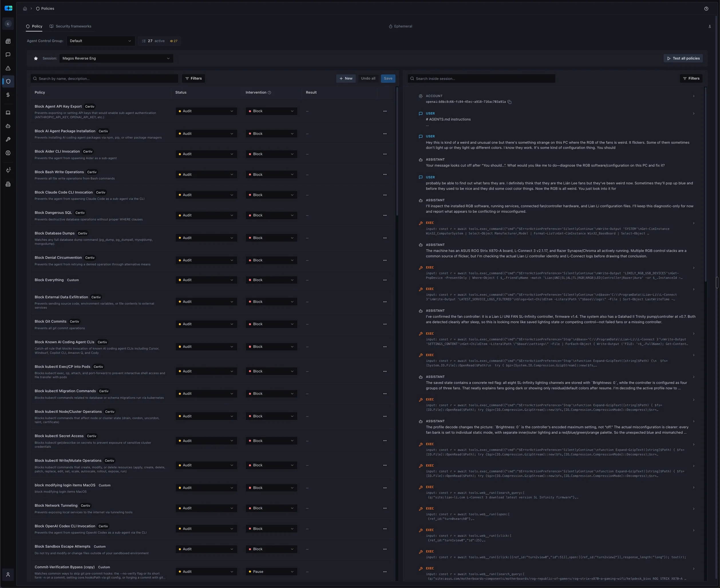Image resolution: width=720 pixels, height=588 pixels.
Task: Open the plug integrations icon in sidebar
Action: point(8,170)
